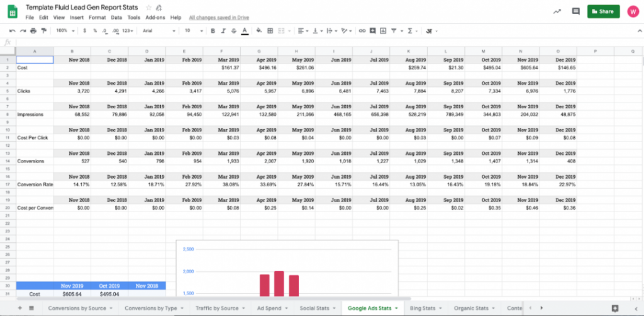This screenshot has width=644, height=316.
Task: Click the print icon in toolbar
Action: (x=33, y=30)
